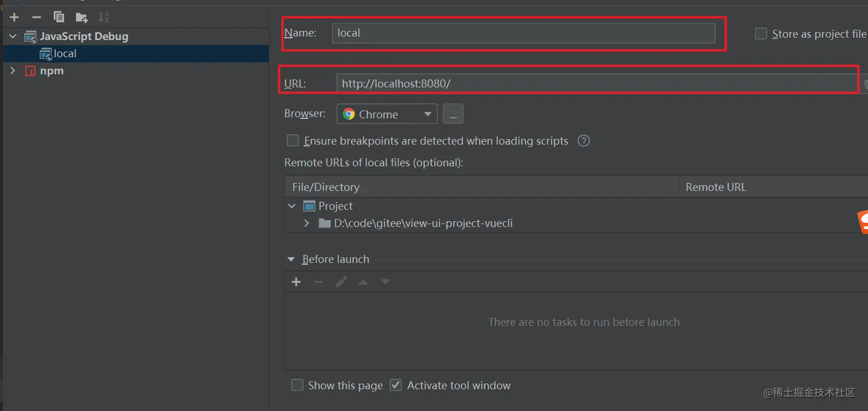Remove the Before launch task
This screenshot has width=868, height=411.
pyautogui.click(x=319, y=282)
